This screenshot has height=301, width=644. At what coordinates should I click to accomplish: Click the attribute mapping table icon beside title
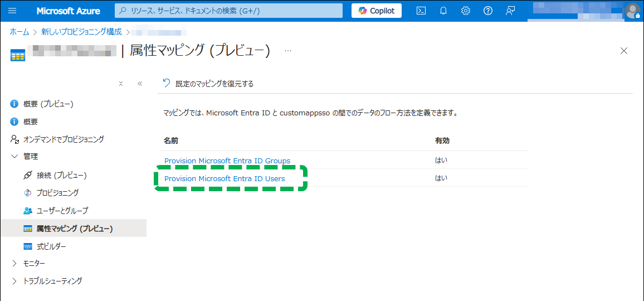(18, 55)
